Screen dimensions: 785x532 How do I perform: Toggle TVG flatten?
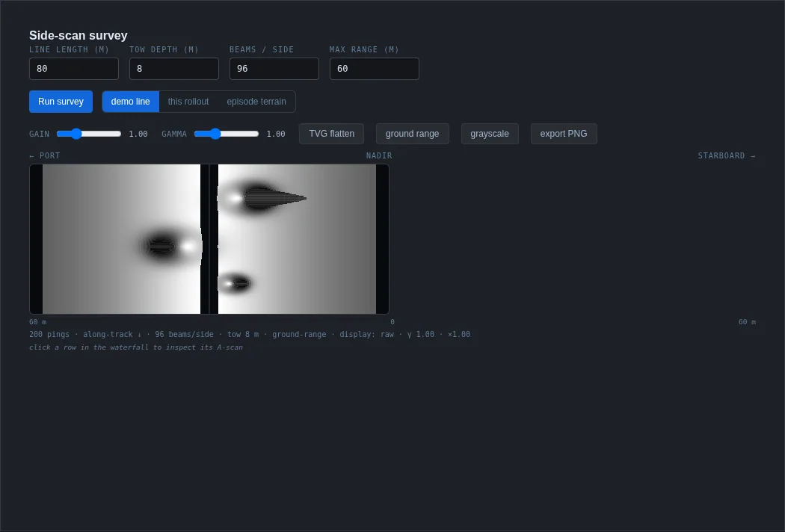point(331,134)
